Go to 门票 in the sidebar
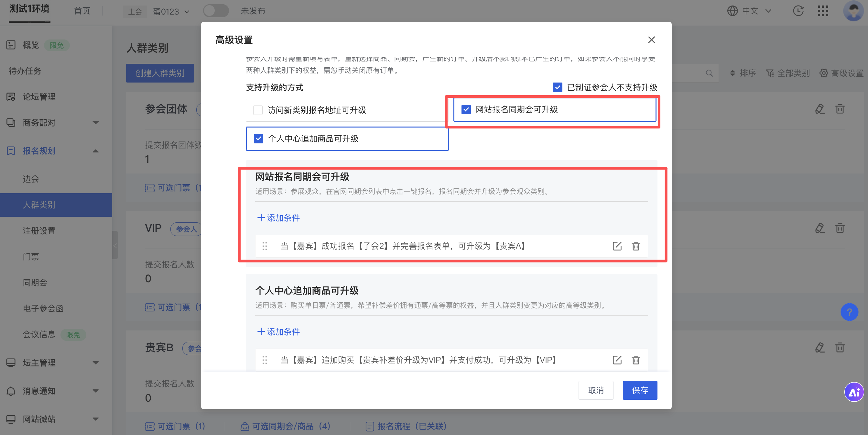 tap(31, 257)
